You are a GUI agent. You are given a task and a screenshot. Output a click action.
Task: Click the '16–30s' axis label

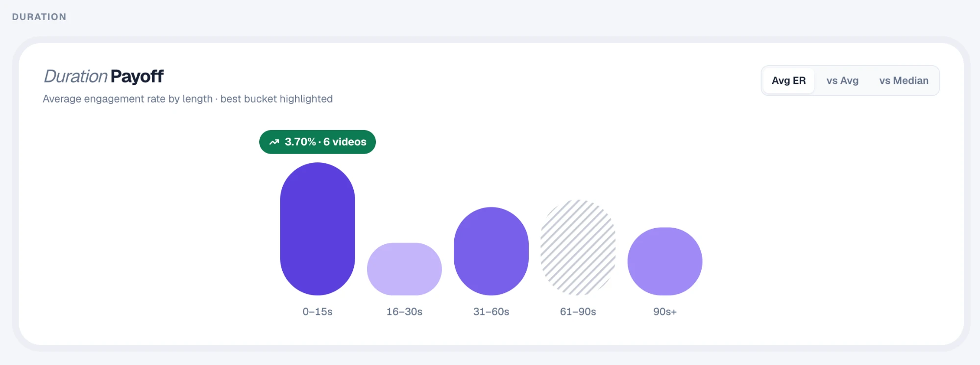pos(404,312)
